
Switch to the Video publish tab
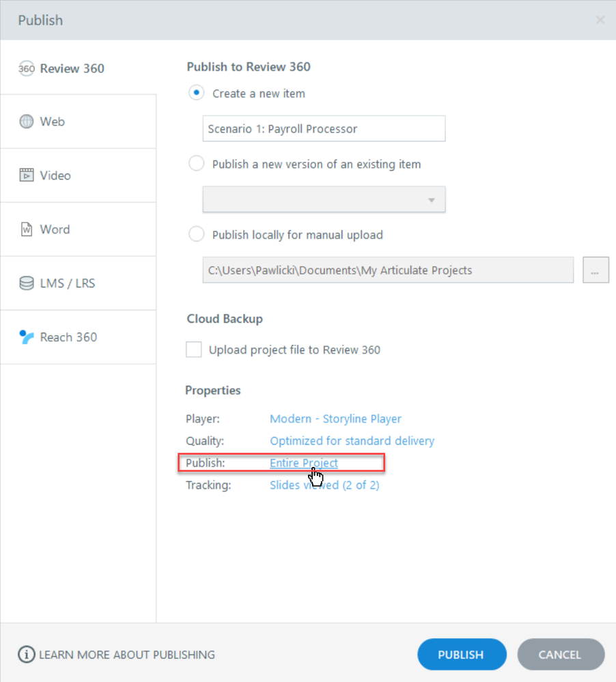(79, 175)
